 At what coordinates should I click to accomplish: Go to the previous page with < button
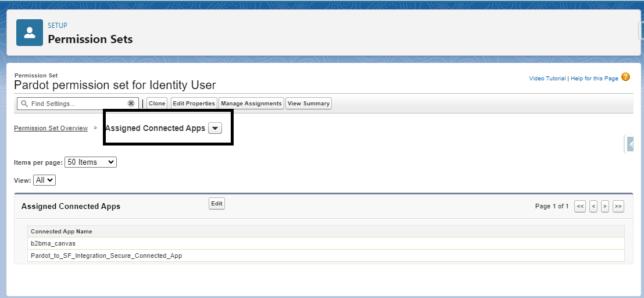pos(593,207)
